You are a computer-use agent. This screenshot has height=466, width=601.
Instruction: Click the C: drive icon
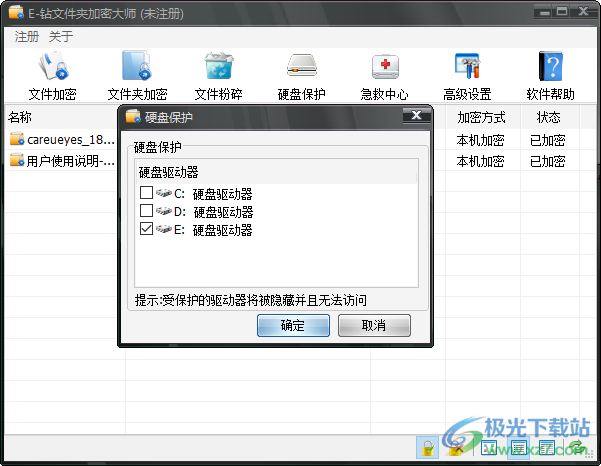164,193
